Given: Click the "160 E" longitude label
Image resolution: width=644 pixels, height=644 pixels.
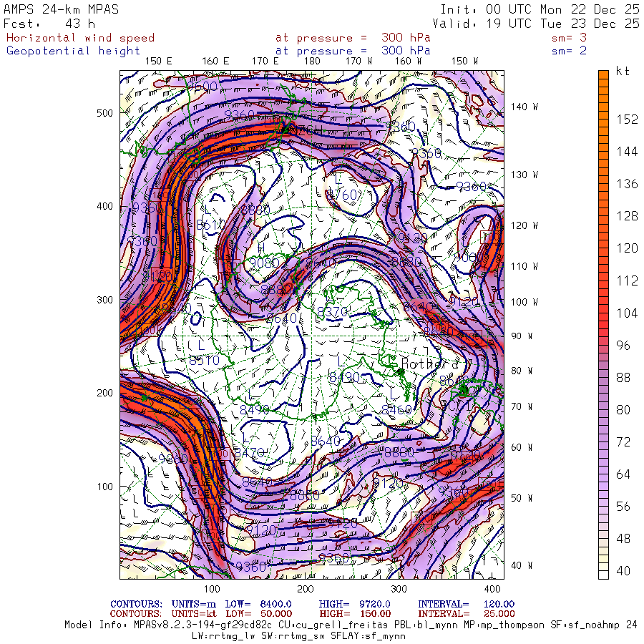Looking at the screenshot, I should [215, 62].
